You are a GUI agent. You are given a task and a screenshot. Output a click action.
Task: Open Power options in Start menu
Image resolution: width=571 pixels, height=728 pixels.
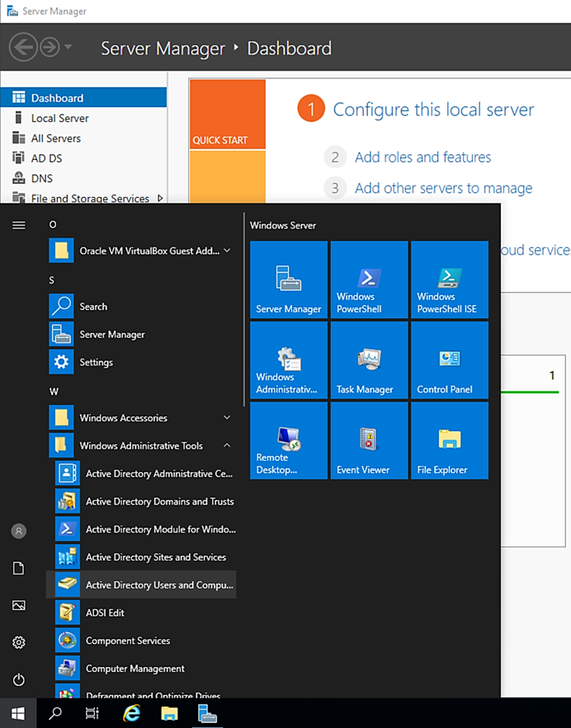coord(19,680)
